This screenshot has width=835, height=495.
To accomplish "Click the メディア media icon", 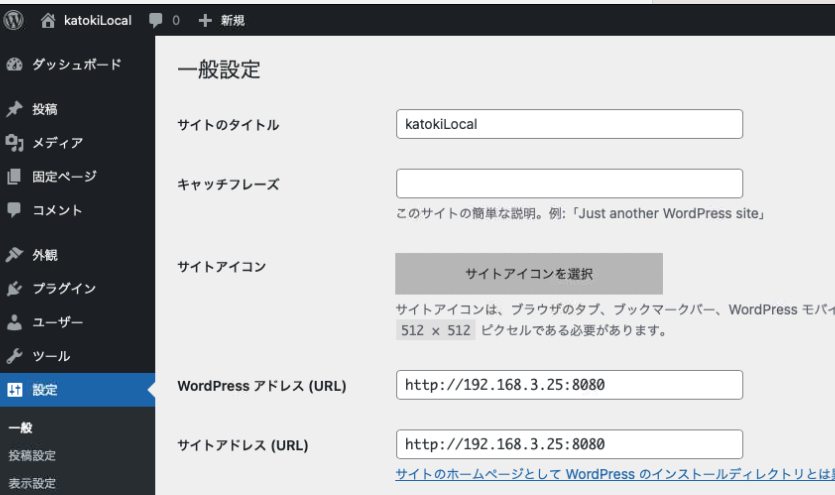I will 14,143.
